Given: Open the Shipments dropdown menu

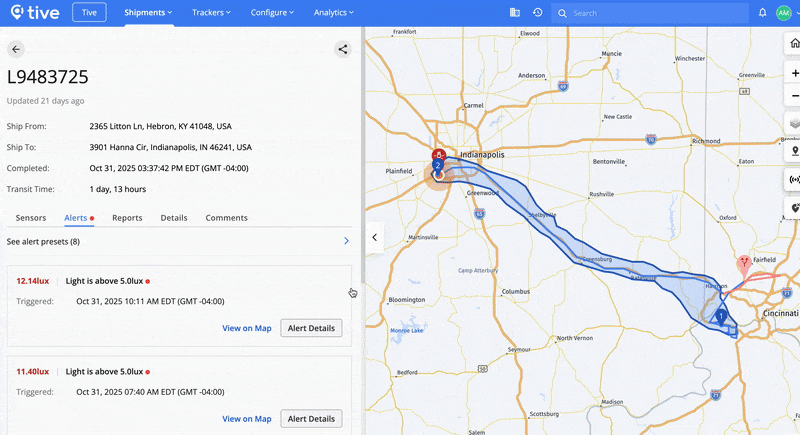Looking at the screenshot, I should coord(148,13).
